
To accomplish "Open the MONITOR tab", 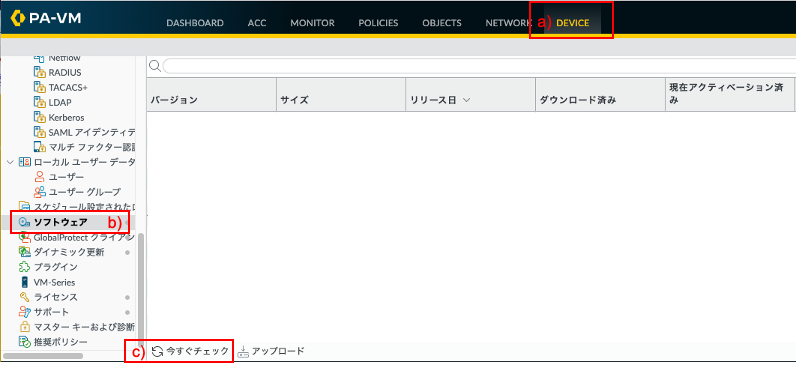I will 312,23.
